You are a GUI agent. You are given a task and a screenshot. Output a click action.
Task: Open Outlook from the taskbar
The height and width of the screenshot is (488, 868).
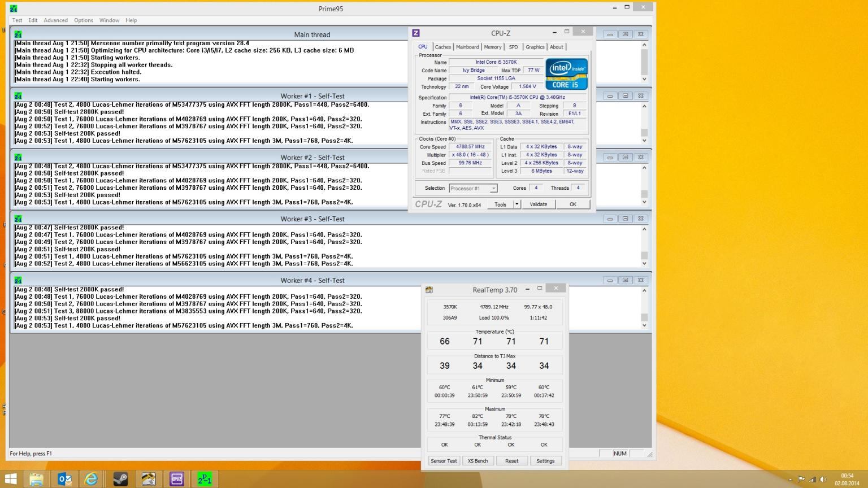coord(64,480)
